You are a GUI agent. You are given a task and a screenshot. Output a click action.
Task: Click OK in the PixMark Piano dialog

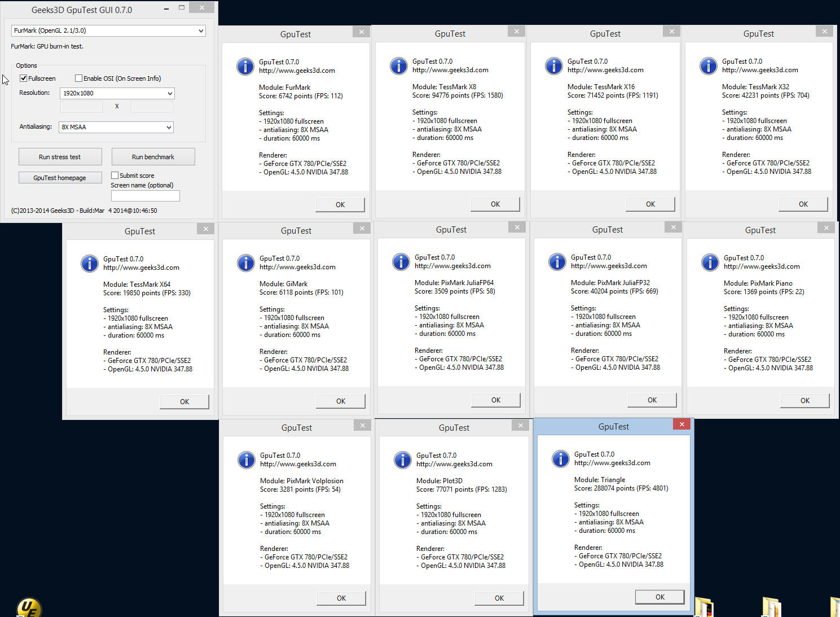[805, 401]
